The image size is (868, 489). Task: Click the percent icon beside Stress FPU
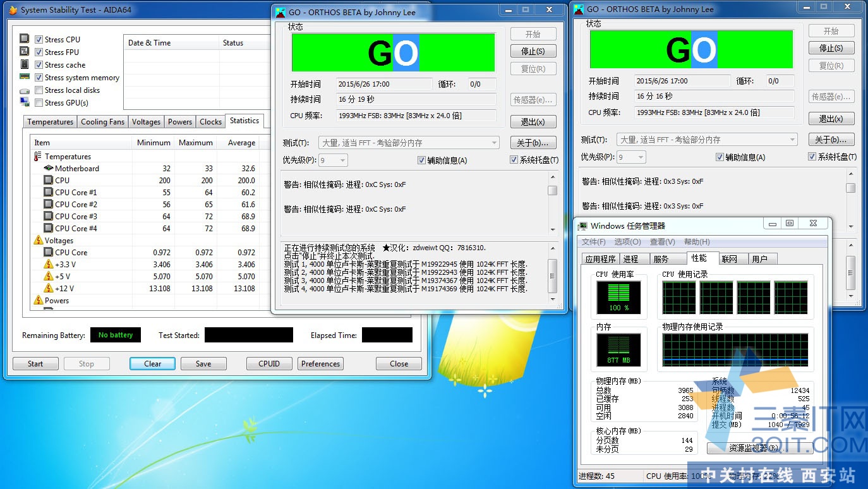(x=25, y=52)
